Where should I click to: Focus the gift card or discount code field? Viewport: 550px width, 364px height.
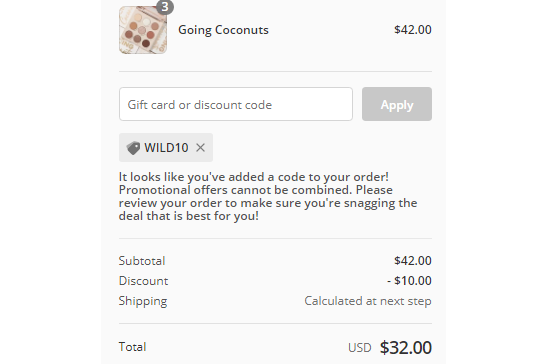(236, 104)
